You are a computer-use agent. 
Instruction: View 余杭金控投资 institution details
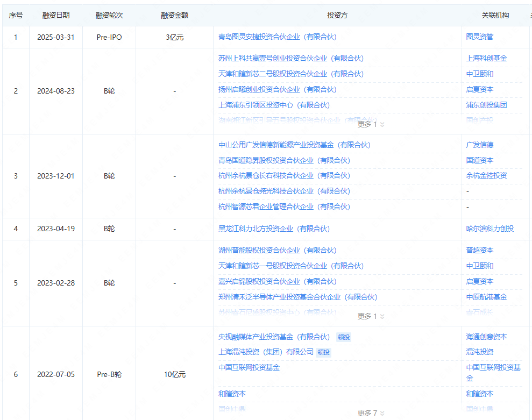click(x=486, y=175)
